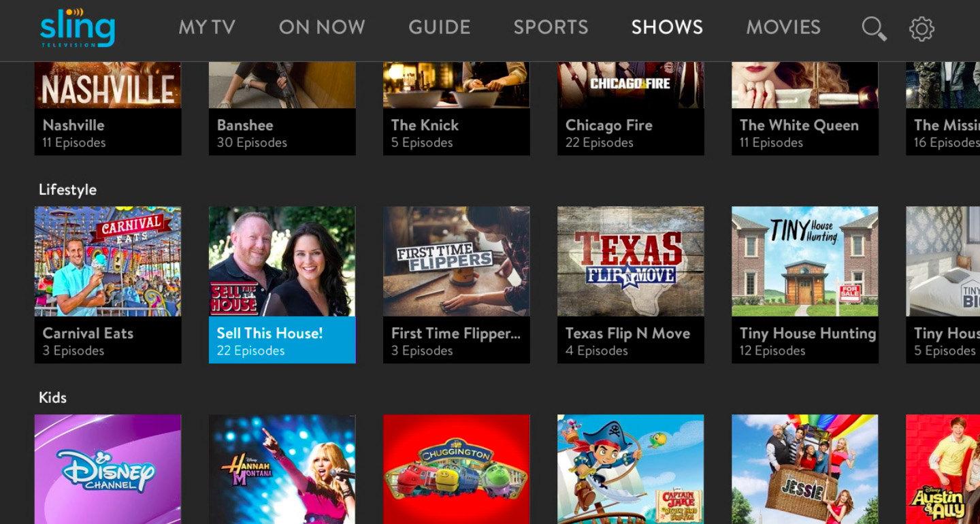
Task: Open the Chuggington show thumbnail
Action: coord(457,470)
